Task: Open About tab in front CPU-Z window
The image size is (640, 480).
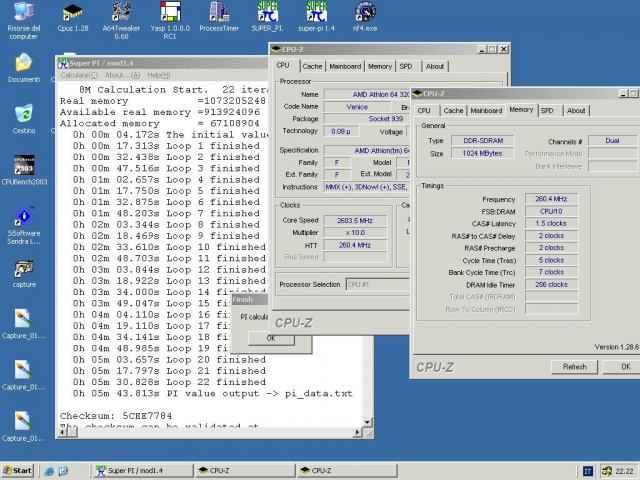Action: tap(576, 111)
